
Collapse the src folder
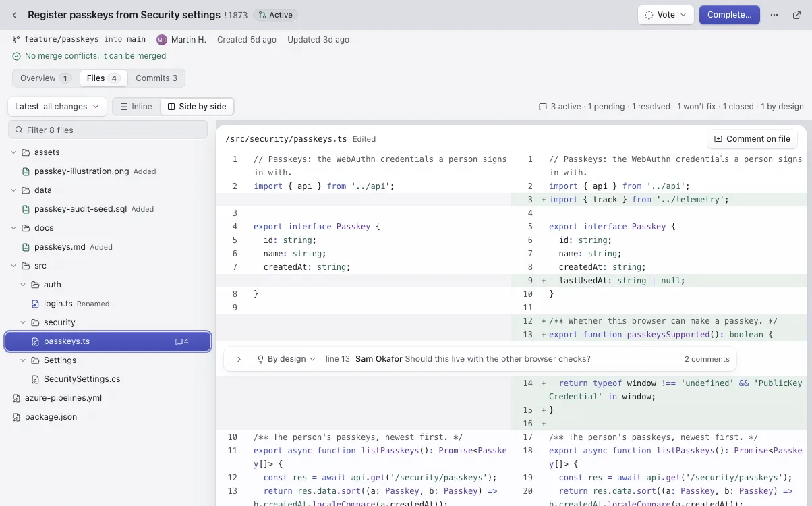click(x=13, y=266)
